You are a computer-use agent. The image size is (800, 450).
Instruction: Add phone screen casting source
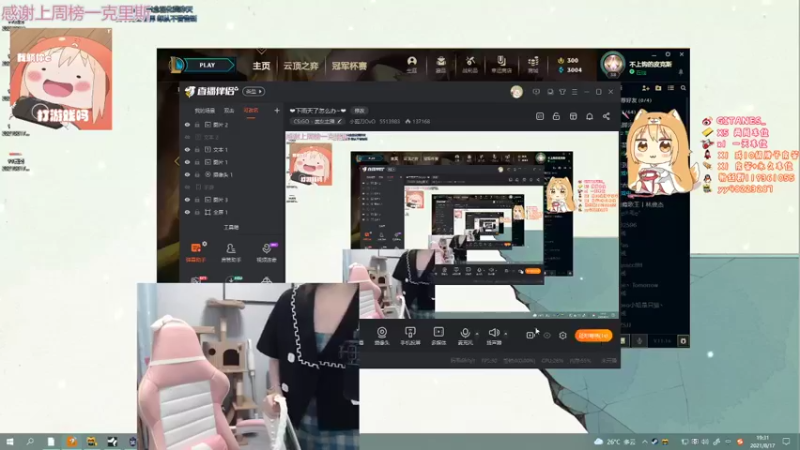[x=410, y=336]
